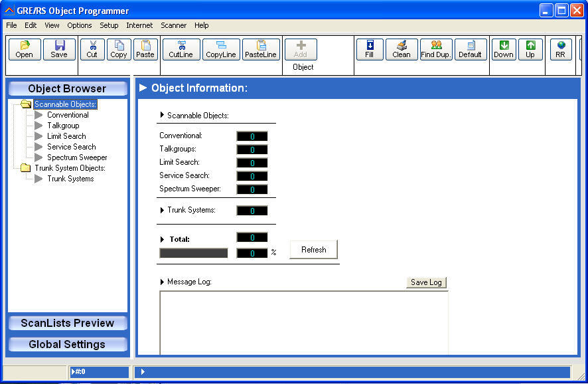Click the memory usage progress bar
This screenshot has height=384, width=588.
pos(194,253)
